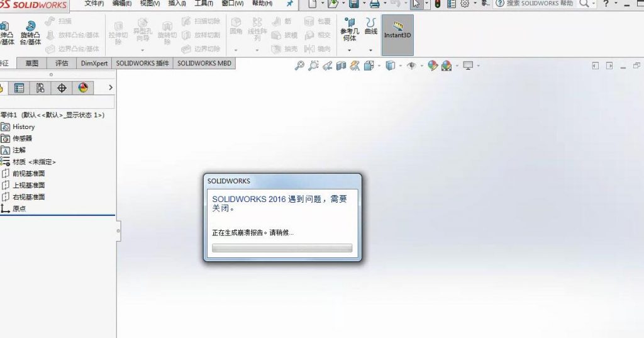Open the Options gear icon

coord(465,4)
